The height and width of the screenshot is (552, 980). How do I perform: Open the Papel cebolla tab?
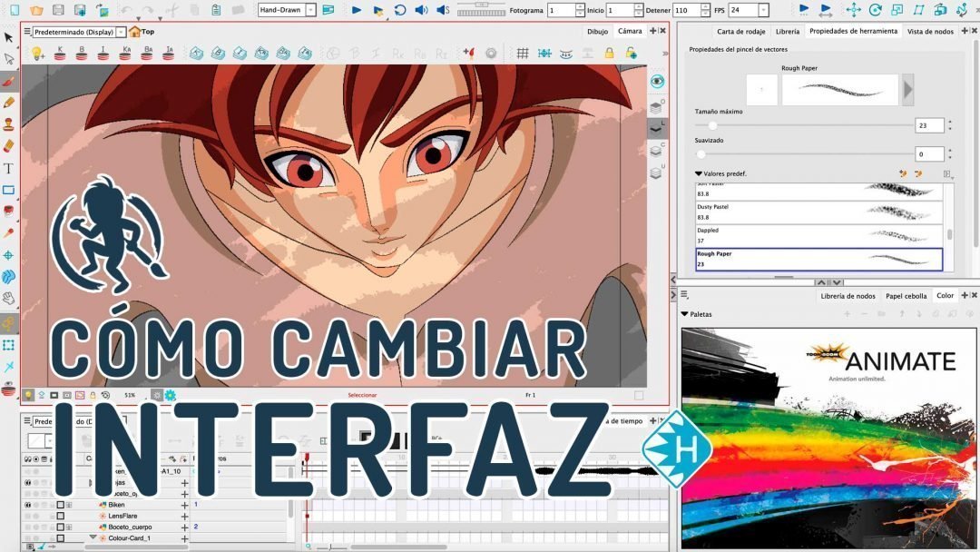906,296
